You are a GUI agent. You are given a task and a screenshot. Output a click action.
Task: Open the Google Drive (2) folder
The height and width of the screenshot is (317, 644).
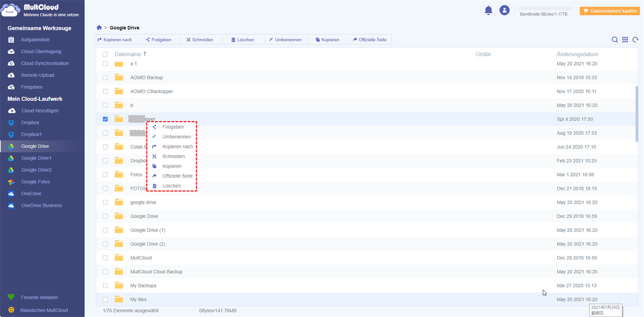pos(148,244)
